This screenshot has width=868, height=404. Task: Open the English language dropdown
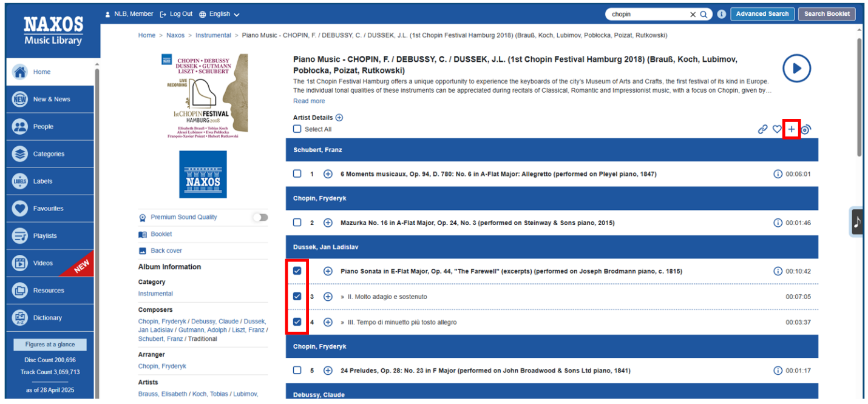[x=219, y=14]
